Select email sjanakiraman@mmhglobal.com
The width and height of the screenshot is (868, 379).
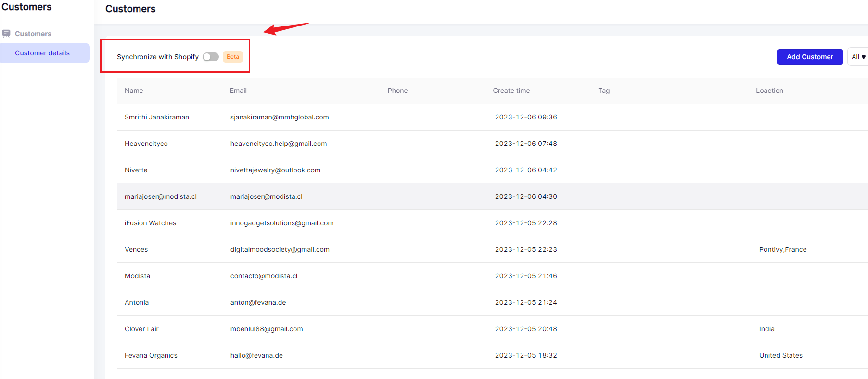click(x=280, y=117)
